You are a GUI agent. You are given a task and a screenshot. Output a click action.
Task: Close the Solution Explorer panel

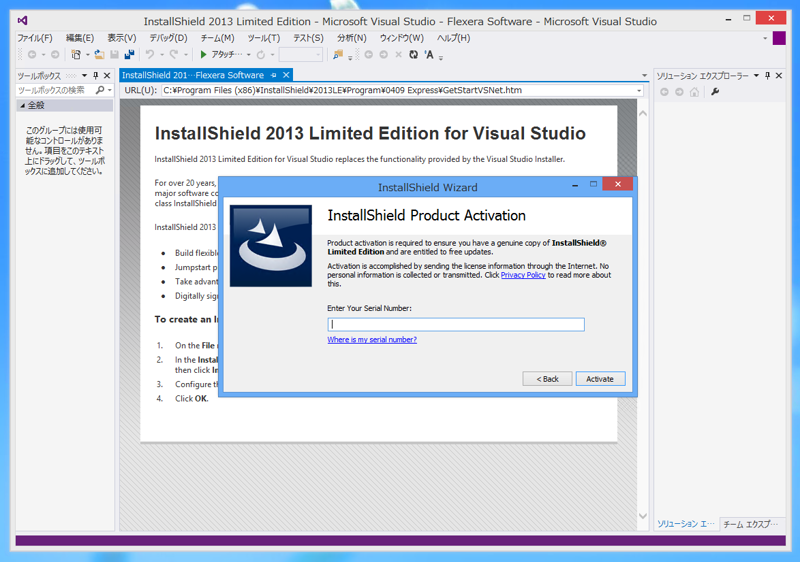tap(779, 75)
